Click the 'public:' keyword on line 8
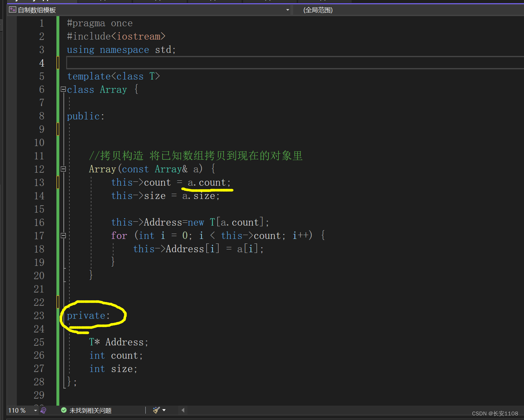The height and width of the screenshot is (420, 524). click(x=85, y=116)
